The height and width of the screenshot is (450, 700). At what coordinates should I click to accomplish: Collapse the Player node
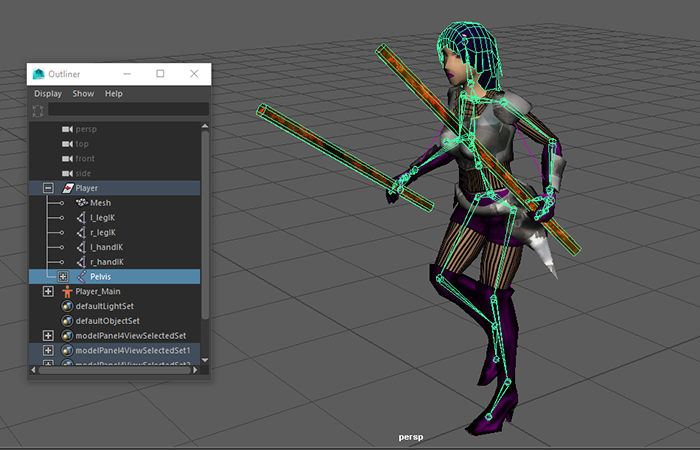[x=48, y=188]
